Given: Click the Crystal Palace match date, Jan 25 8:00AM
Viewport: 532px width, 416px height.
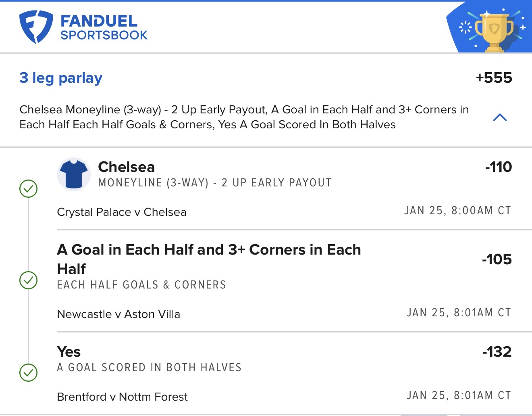Looking at the screenshot, I should [x=457, y=211].
